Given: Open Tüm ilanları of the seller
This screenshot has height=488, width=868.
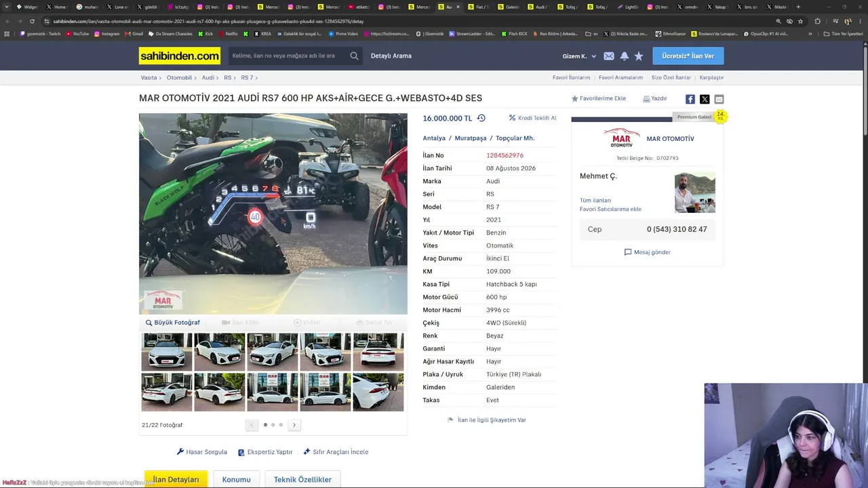Looking at the screenshot, I should click(x=595, y=201).
